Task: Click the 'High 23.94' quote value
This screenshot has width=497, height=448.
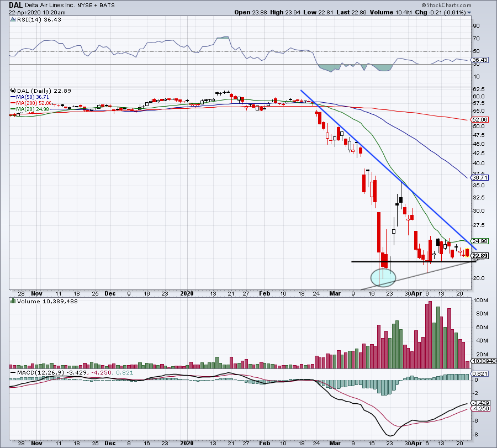Action: pyautogui.click(x=285, y=12)
